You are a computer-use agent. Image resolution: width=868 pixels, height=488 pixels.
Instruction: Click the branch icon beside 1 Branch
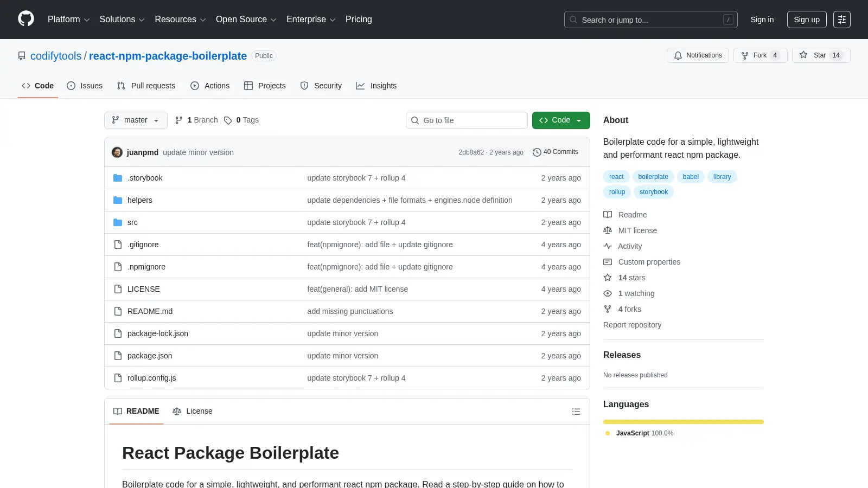coord(179,120)
